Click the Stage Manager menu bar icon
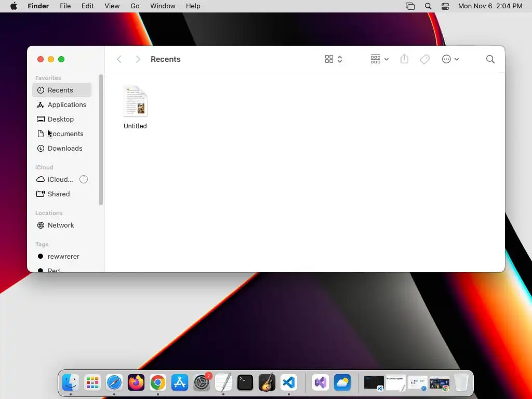This screenshot has height=399, width=532. [x=410, y=6]
